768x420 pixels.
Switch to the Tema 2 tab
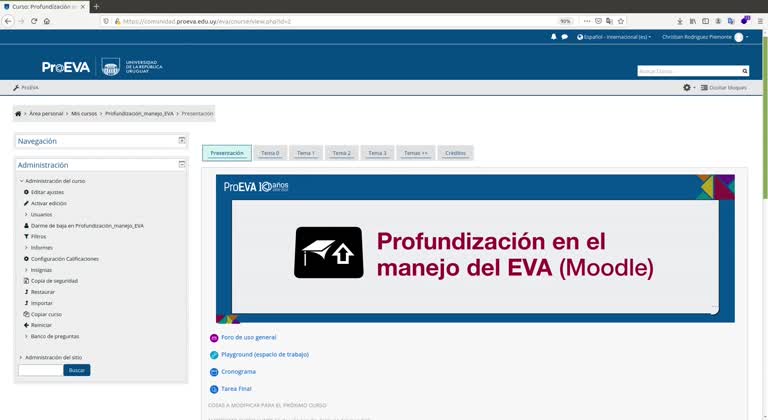[x=341, y=153]
